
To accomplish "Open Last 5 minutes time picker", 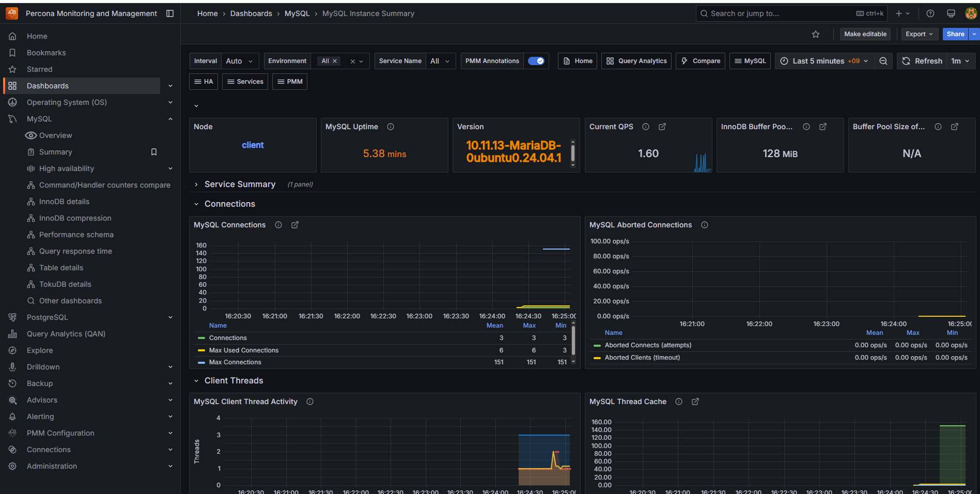I will tap(824, 61).
